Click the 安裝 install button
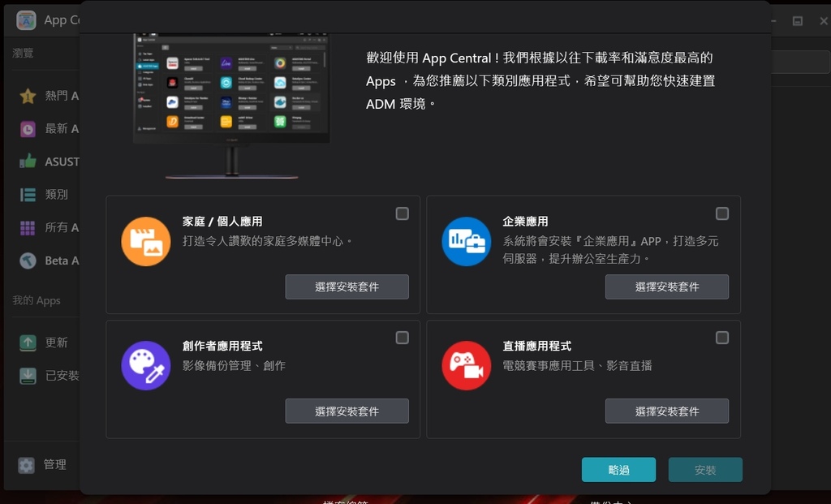Screen dimensions: 831x504 tap(705, 470)
